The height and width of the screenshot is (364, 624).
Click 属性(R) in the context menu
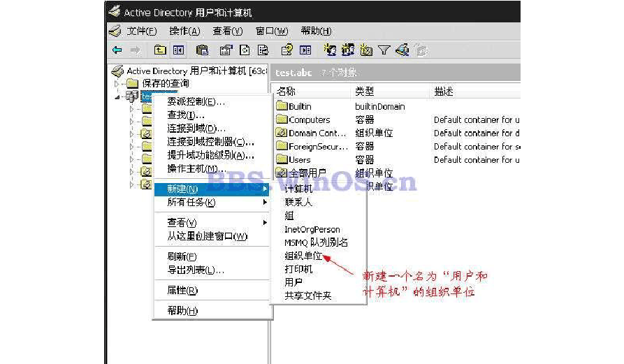pos(182,291)
